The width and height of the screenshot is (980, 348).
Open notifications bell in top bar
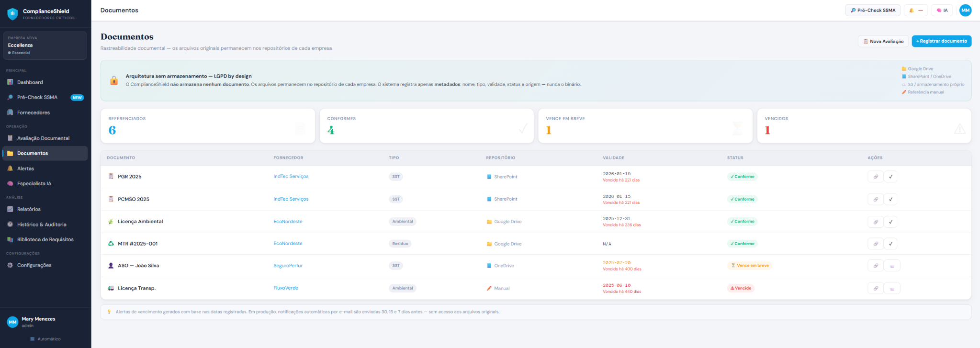click(x=915, y=10)
